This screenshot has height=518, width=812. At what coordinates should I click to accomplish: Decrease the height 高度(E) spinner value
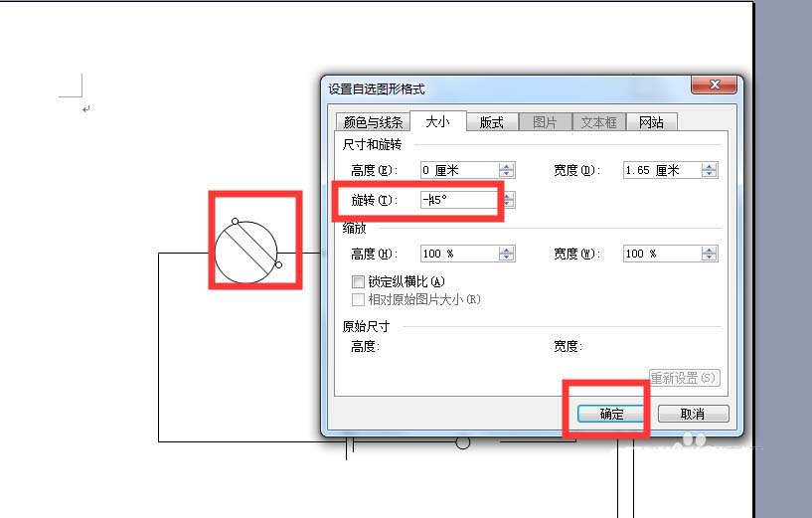coord(507,174)
